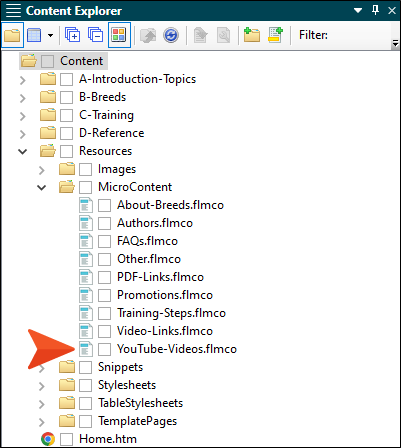Select the YouTube-Videos.flmco file
This screenshot has width=401, height=448.
177,349
